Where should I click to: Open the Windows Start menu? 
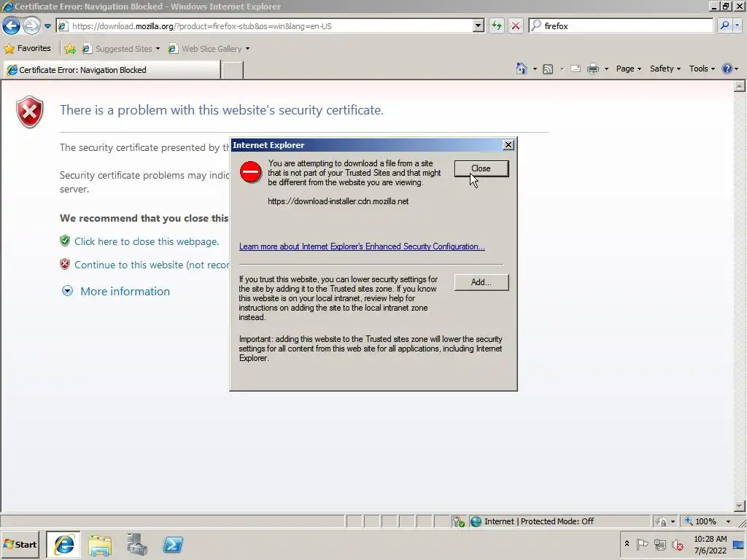(x=20, y=544)
